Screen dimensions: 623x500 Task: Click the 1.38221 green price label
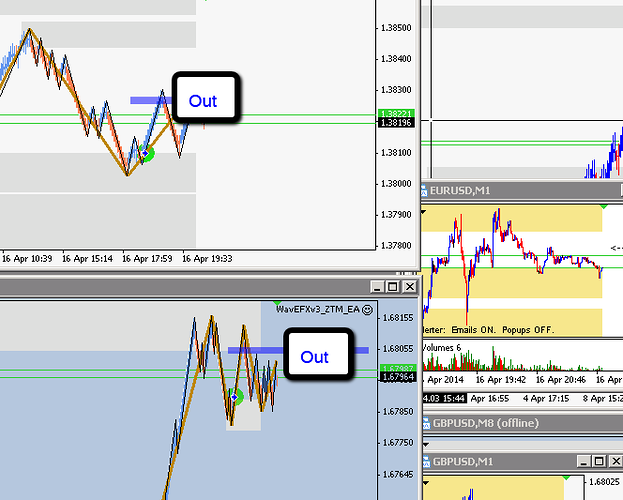tap(397, 113)
